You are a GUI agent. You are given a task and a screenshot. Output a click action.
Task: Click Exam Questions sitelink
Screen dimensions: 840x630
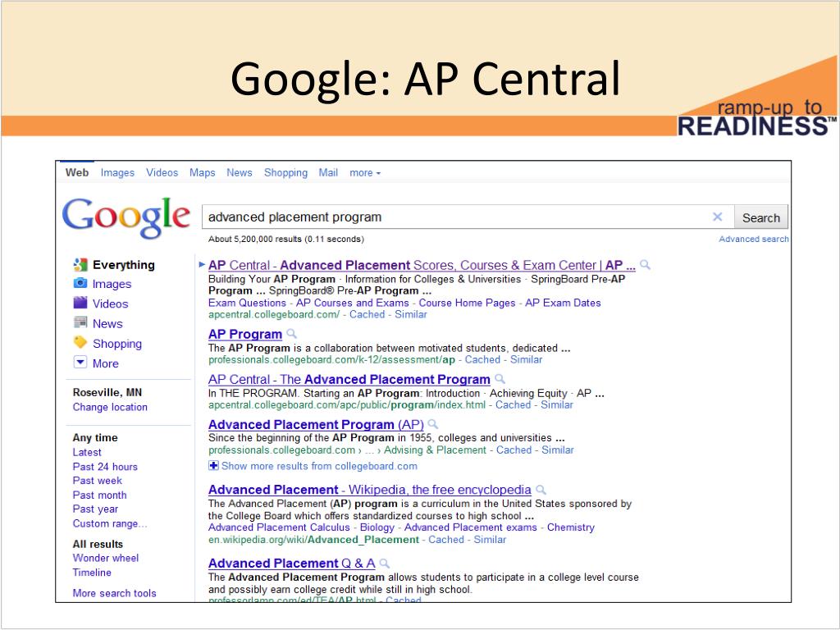click(247, 303)
